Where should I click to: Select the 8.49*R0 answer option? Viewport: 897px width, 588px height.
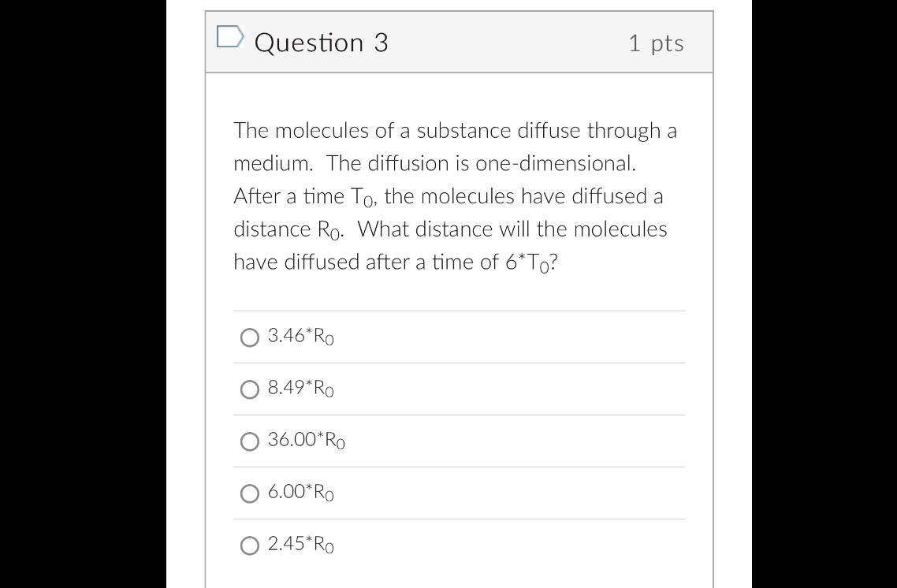tap(249, 389)
